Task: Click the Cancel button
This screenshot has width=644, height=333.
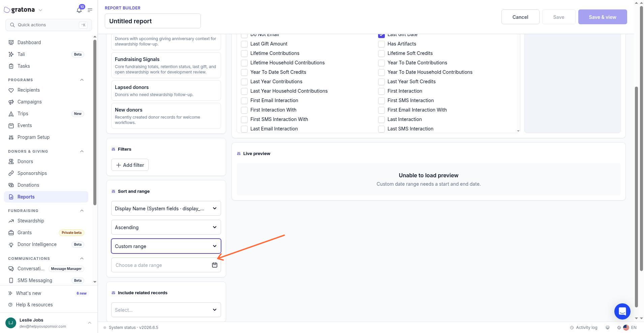Action: [520, 17]
